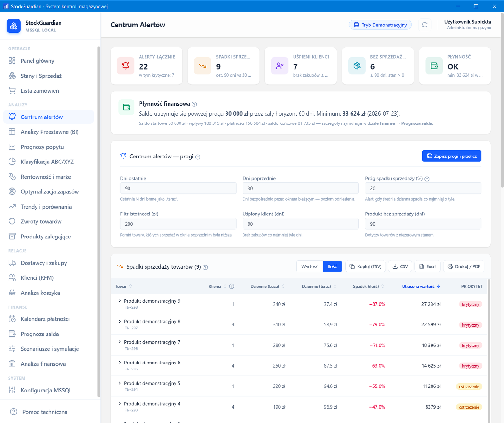
Task: Click pie chart icon for Klasyfikacja ABC/XYZ
Action: pyautogui.click(x=12, y=162)
